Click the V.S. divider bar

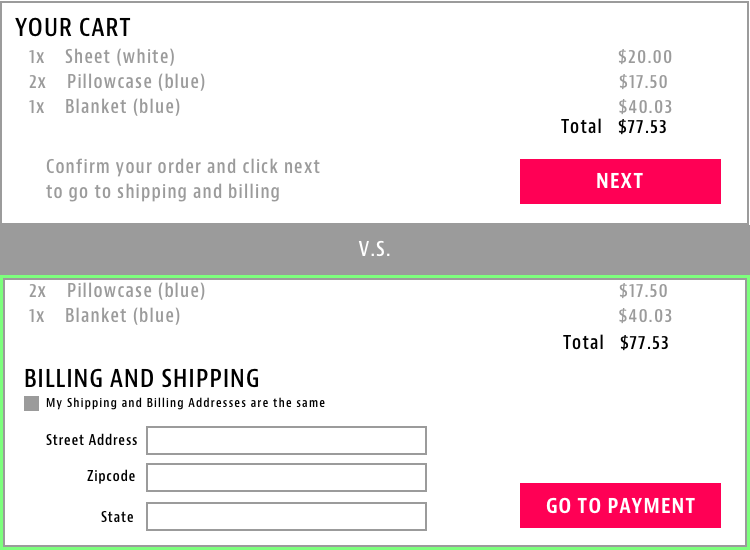pyautogui.click(x=375, y=249)
